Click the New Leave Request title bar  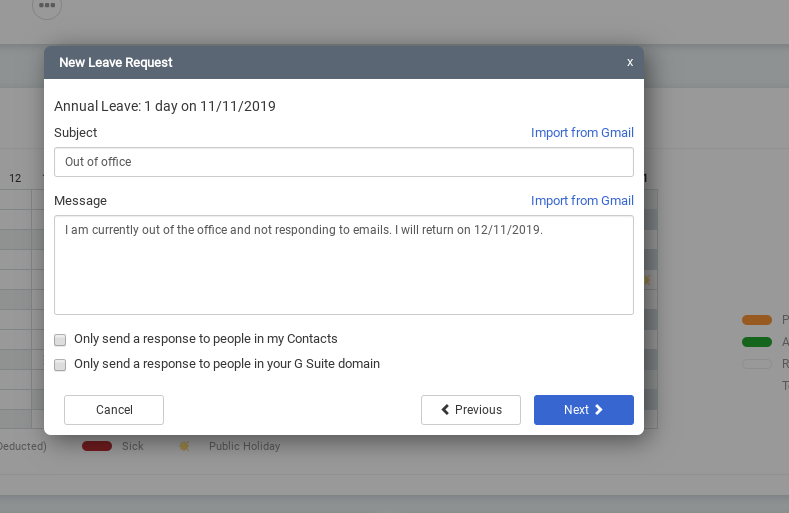click(300, 62)
